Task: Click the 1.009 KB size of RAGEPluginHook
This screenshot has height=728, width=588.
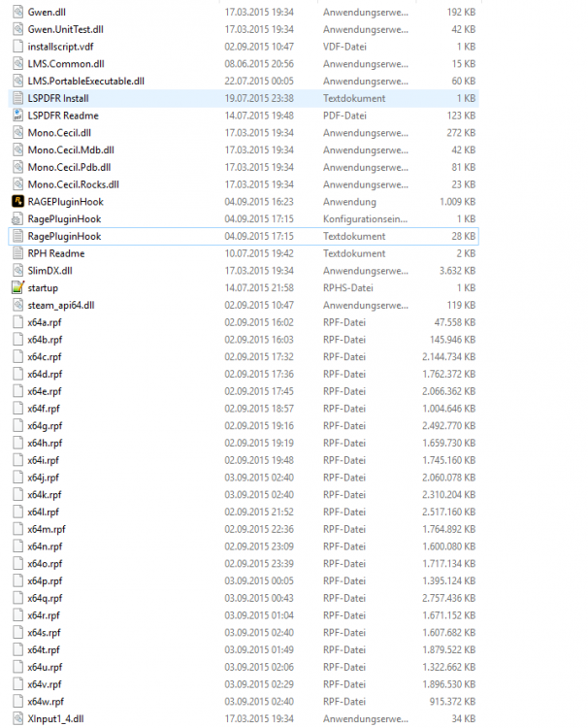Action: (457, 202)
